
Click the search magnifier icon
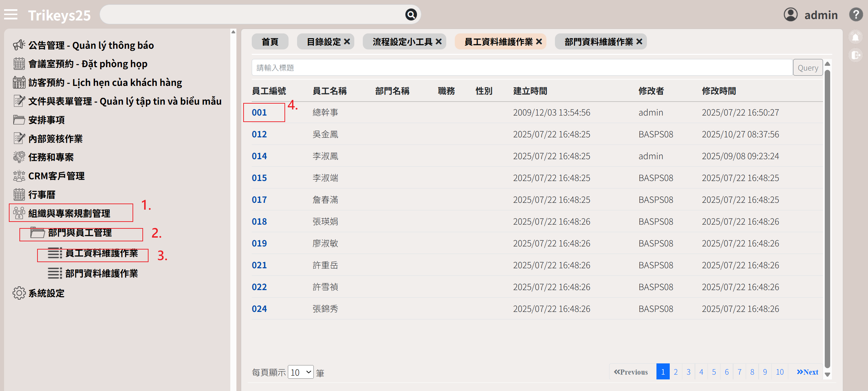(411, 15)
